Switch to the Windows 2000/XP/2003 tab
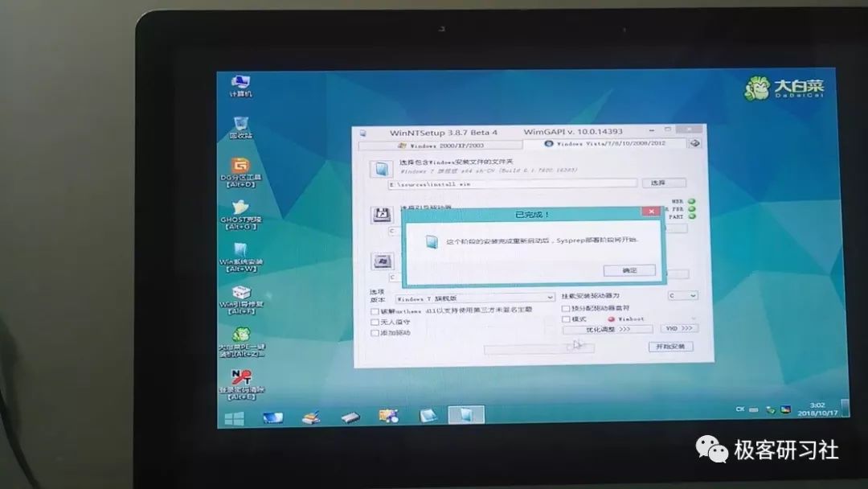Screen dimensions: 868x489 [440, 146]
